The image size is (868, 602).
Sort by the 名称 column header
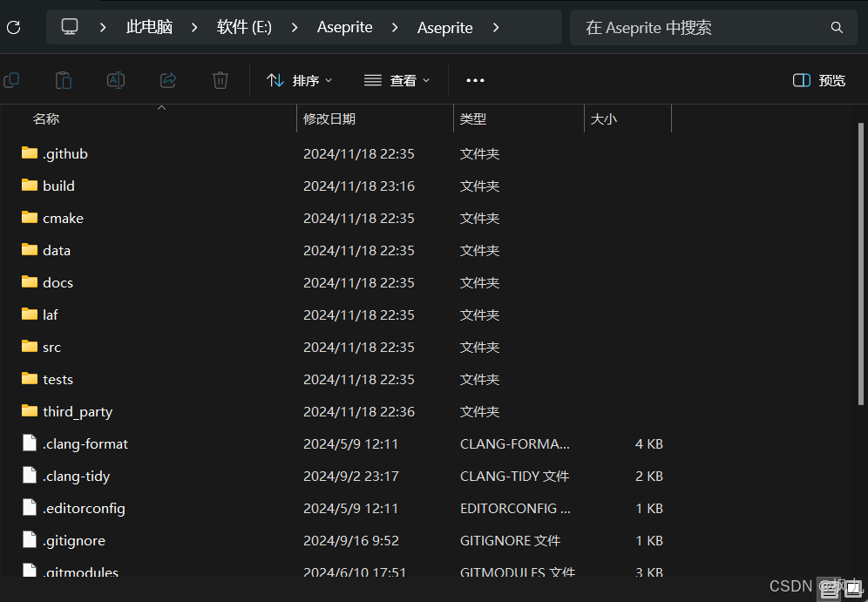coord(46,119)
